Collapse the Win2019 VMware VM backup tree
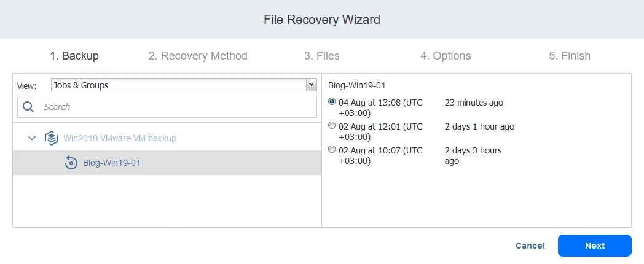This screenshot has width=644, height=264. click(32, 138)
